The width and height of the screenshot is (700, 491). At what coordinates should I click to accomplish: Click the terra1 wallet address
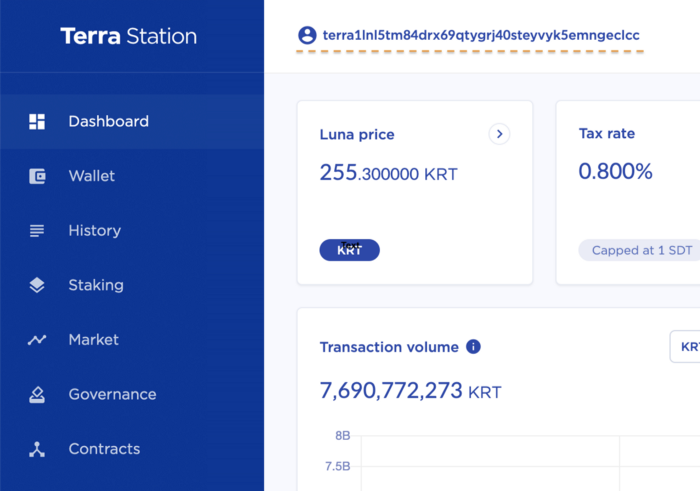481,35
